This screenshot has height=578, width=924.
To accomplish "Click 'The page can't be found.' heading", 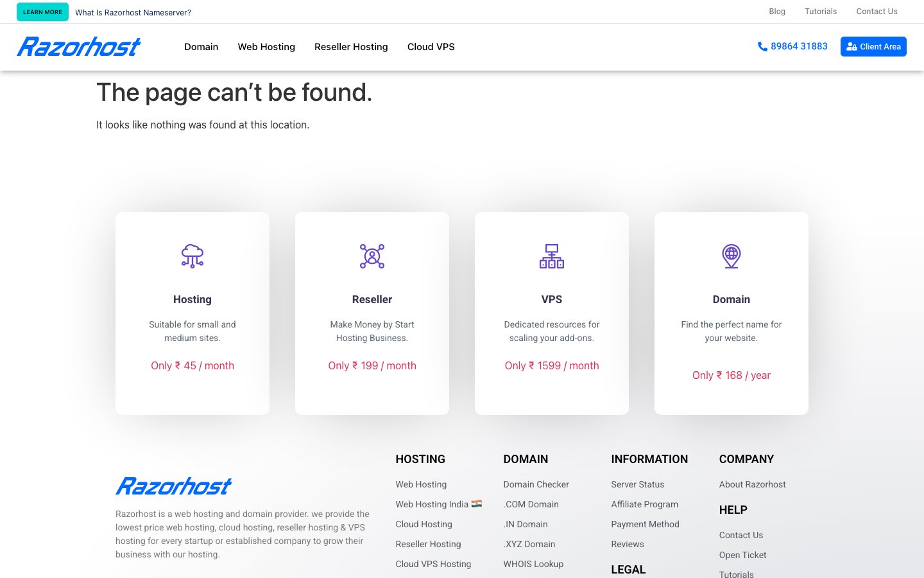I will [x=234, y=92].
